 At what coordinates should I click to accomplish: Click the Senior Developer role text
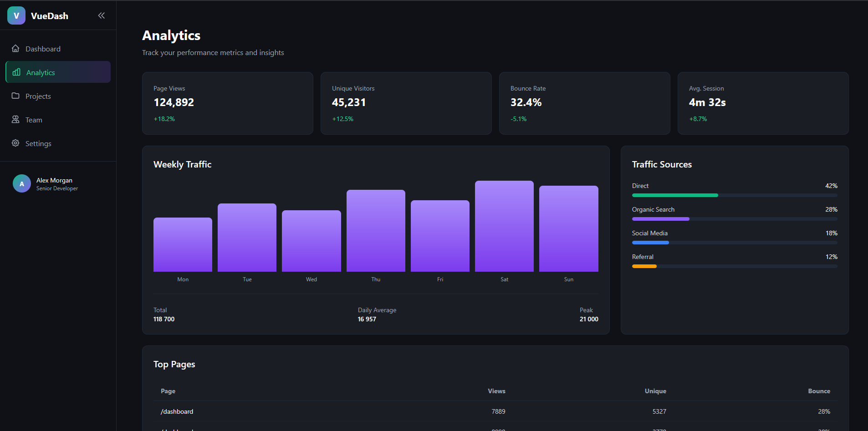coord(57,188)
